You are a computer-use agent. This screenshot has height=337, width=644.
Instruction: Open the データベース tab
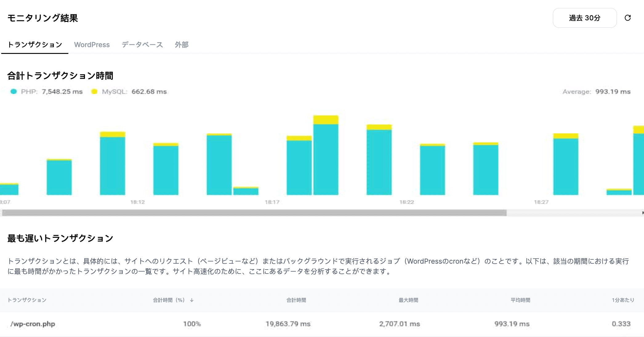143,45
